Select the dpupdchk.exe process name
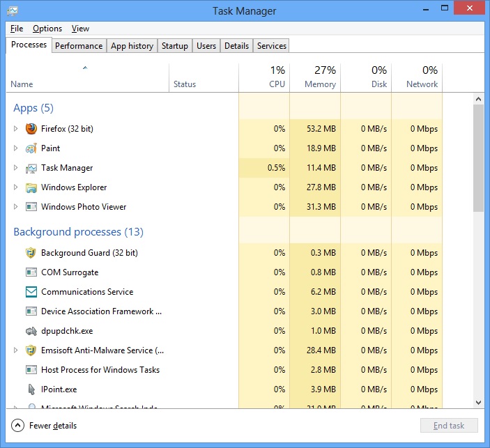 tap(67, 331)
